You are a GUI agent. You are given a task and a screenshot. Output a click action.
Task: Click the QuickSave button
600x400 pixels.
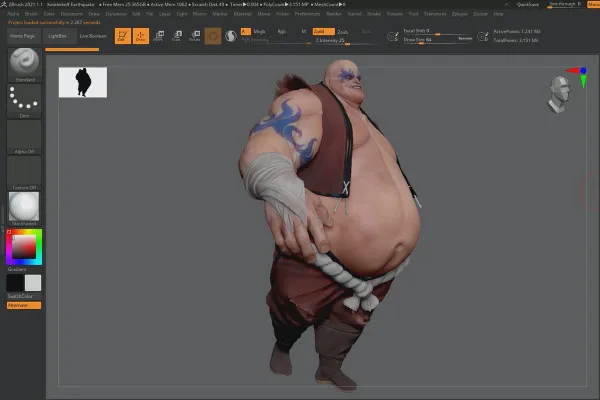tap(528, 5)
